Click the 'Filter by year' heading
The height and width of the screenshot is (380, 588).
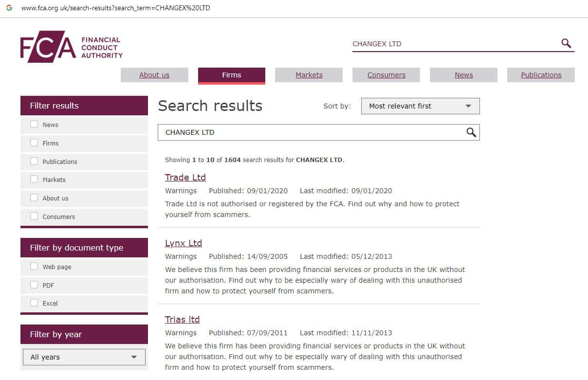tap(84, 334)
